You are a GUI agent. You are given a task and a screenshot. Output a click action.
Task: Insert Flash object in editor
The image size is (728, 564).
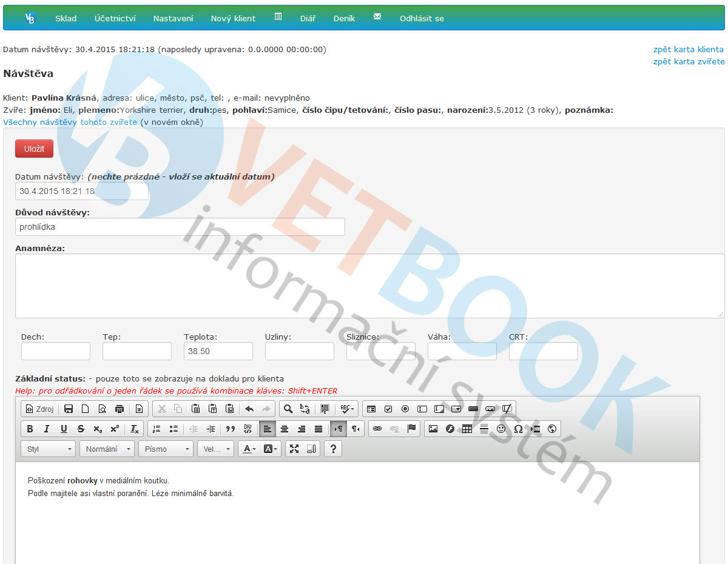[x=450, y=429]
